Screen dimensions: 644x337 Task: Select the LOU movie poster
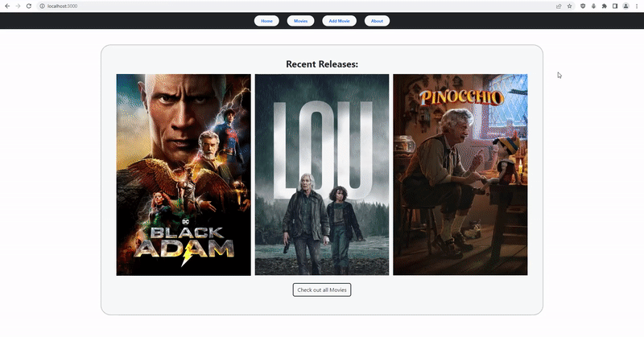point(322,175)
